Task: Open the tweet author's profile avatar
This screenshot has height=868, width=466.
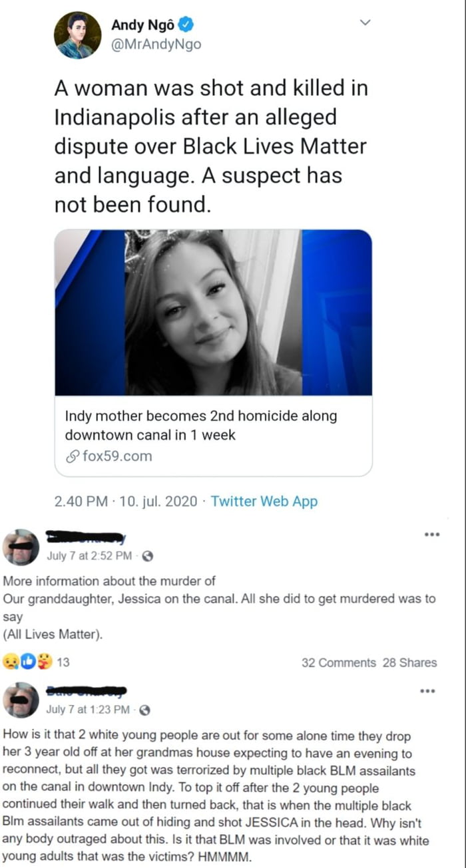Action: (x=78, y=35)
